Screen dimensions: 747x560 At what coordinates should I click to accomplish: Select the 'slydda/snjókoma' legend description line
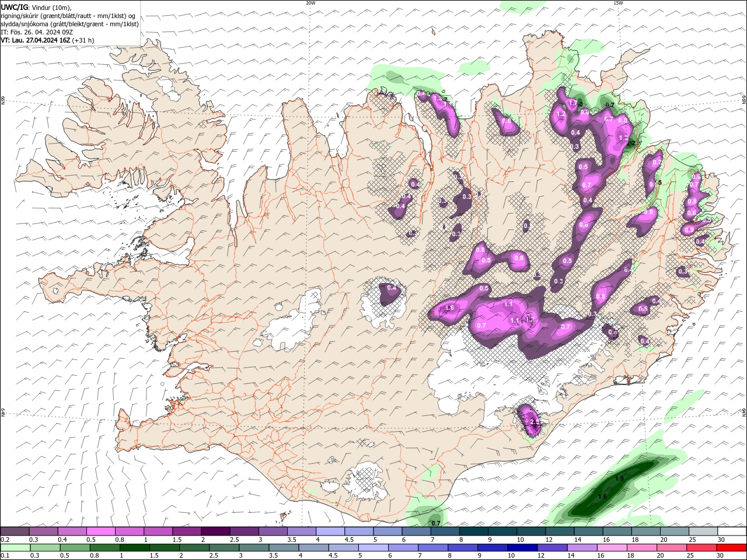(x=70, y=24)
